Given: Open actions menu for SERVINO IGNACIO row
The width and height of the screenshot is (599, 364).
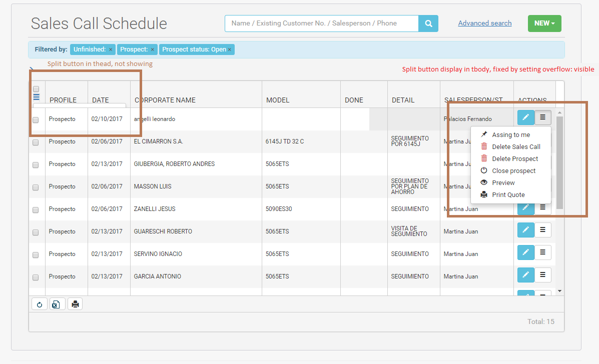Looking at the screenshot, I should [x=543, y=252].
